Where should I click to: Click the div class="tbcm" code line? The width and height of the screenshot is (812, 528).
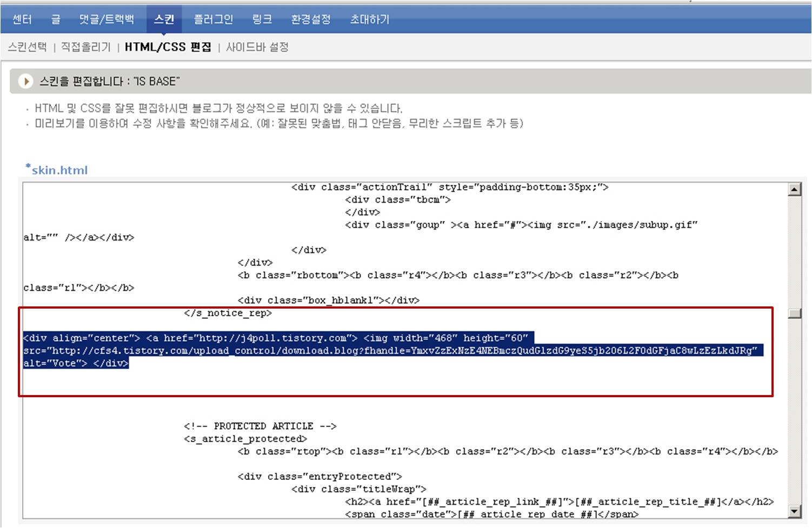click(x=398, y=199)
